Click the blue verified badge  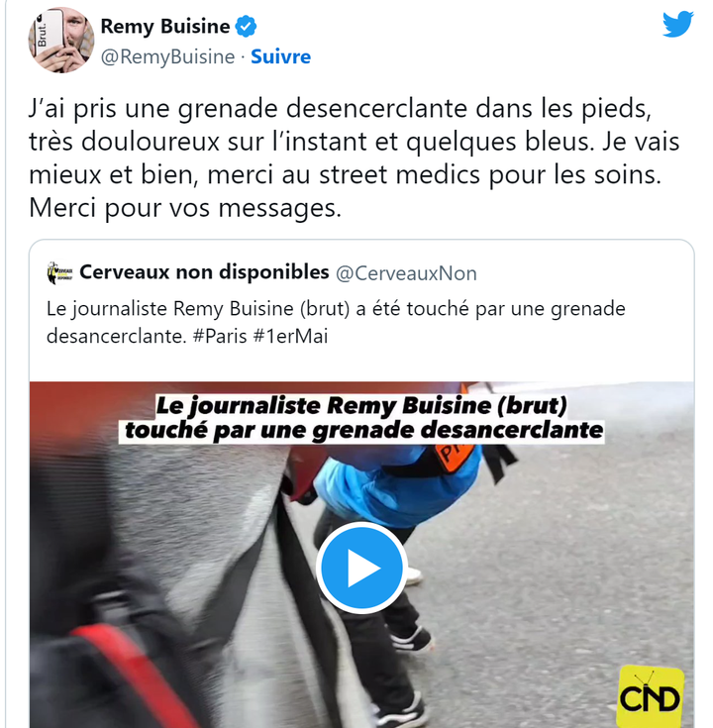(246, 27)
